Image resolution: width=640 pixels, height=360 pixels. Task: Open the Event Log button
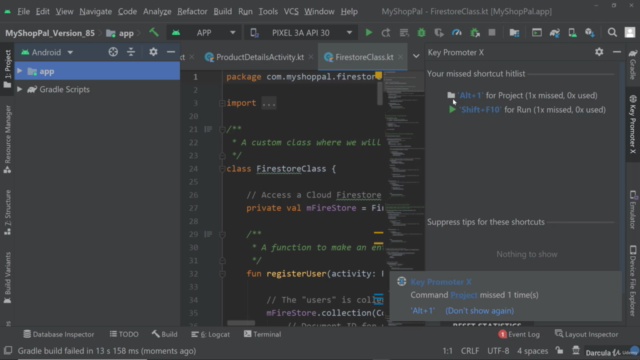[519, 334]
